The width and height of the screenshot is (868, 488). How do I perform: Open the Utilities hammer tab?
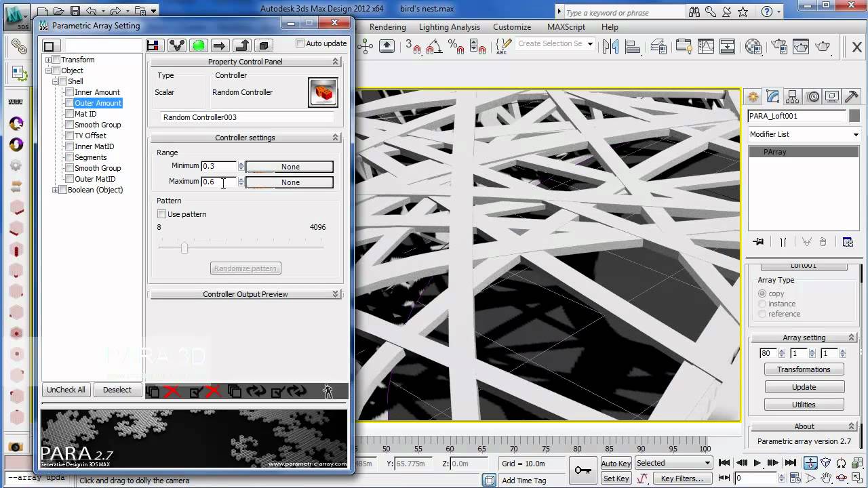(x=852, y=96)
